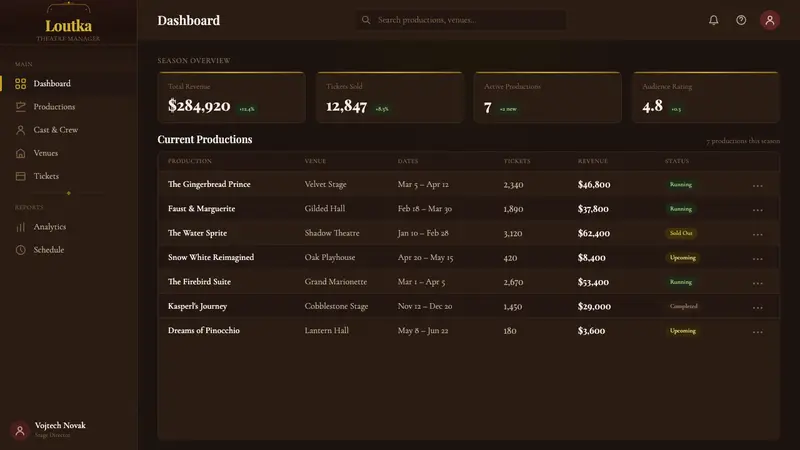
Task: Open notifications bell icon
Action: (713, 20)
